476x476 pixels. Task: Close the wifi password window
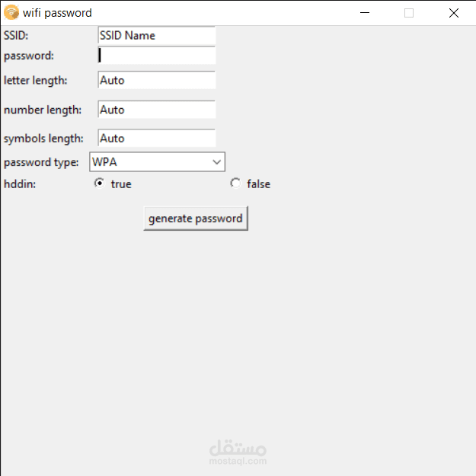tap(454, 13)
